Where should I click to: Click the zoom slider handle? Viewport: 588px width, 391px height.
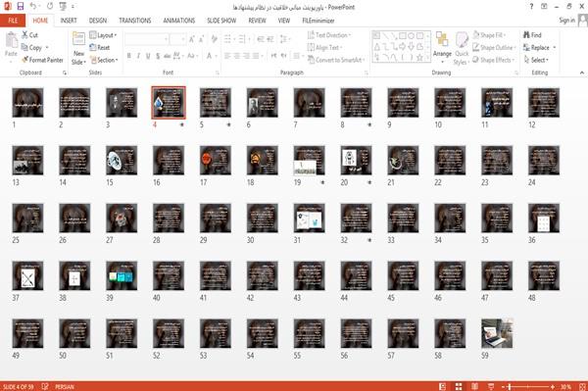[x=510, y=386]
